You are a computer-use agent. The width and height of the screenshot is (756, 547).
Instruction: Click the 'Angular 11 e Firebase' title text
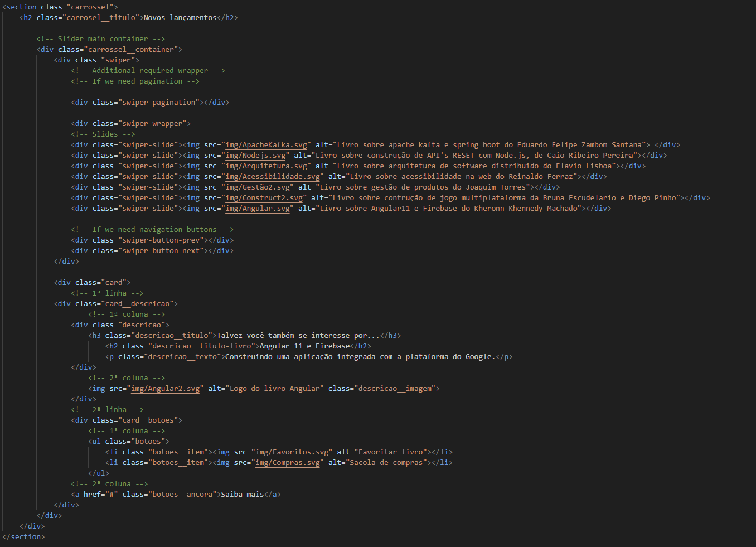point(305,346)
